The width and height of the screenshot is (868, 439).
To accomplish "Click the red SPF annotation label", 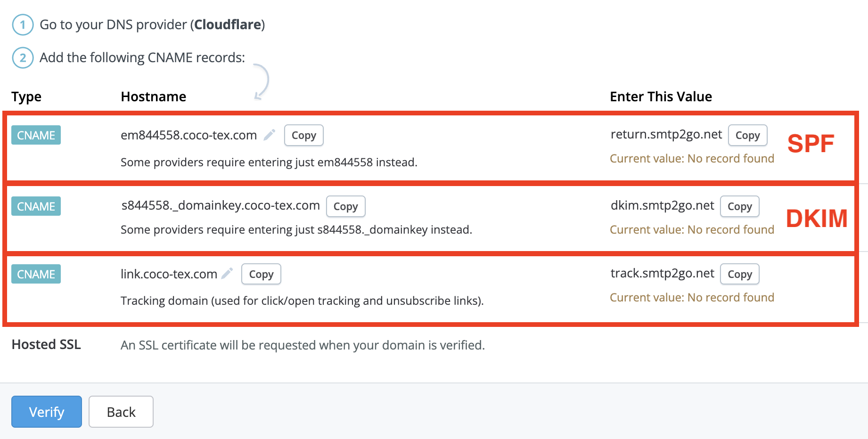I will [x=811, y=144].
